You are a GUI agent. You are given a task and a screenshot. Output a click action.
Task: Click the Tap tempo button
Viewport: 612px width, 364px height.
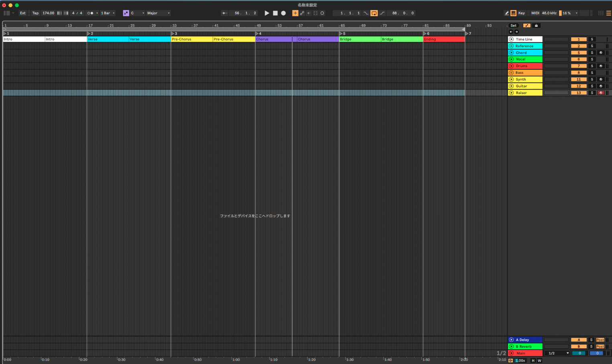(35, 13)
